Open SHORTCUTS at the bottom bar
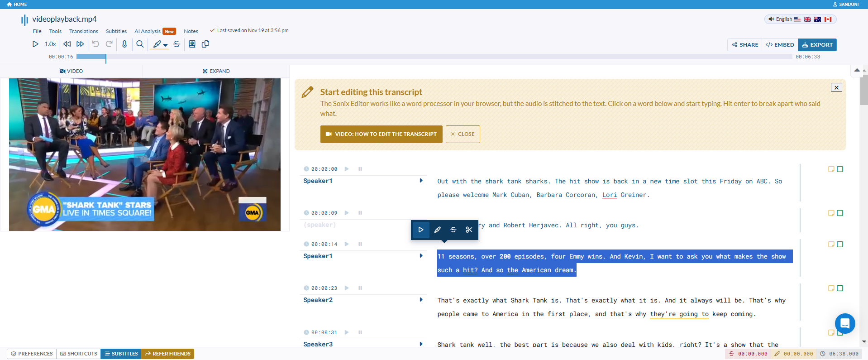Screen dimensions: 868x360 [x=79, y=354]
